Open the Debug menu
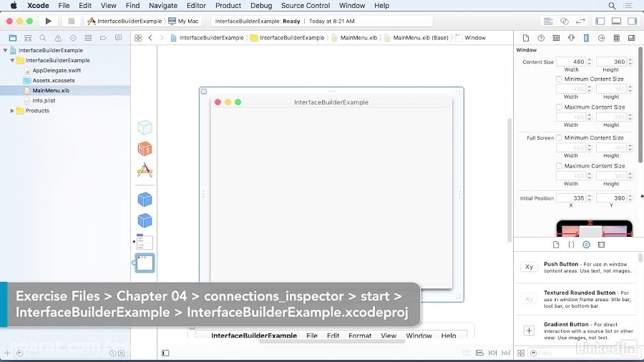644x362 pixels. pyautogui.click(x=261, y=5)
